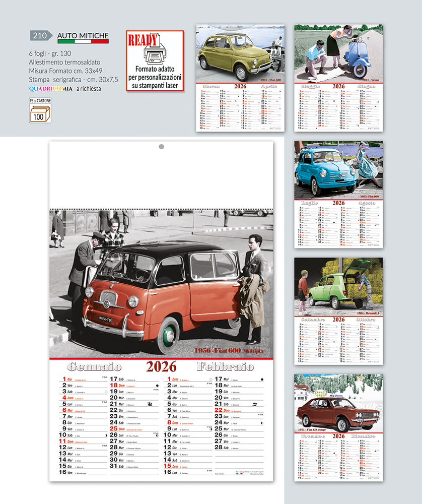Select the Luglio–Agosto blue Fiat 600 thumbnail
This screenshot has width=422, height=504.
pyautogui.click(x=338, y=195)
